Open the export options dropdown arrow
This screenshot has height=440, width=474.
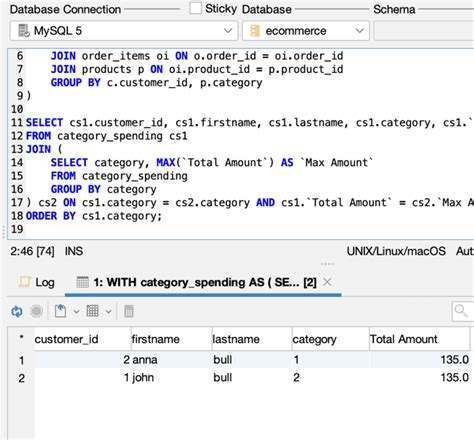click(x=76, y=312)
